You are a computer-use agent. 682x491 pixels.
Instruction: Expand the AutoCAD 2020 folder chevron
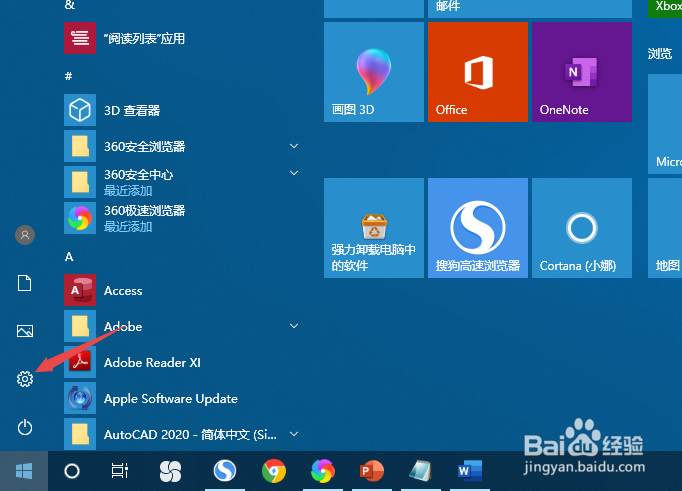(294, 434)
